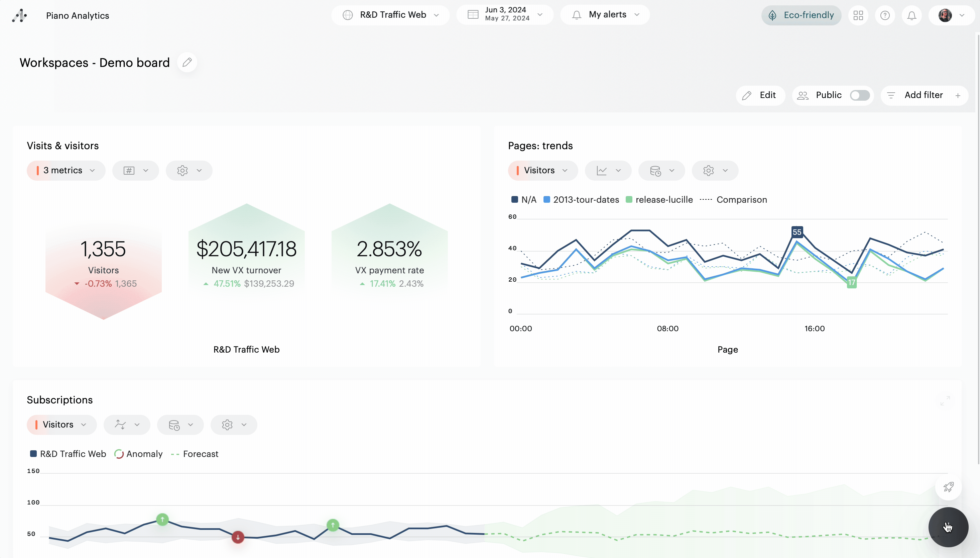The image size is (980, 558).
Task: Click the Eco-friendly leaf button
Action: click(801, 15)
